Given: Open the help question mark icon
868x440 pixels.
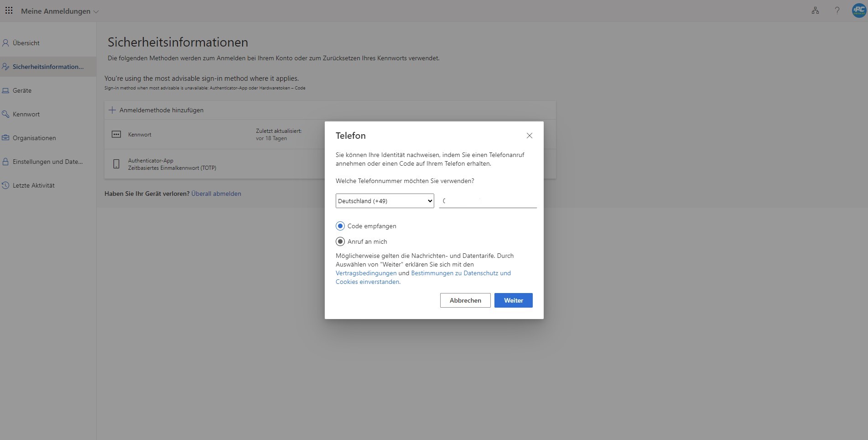Looking at the screenshot, I should coord(837,10).
